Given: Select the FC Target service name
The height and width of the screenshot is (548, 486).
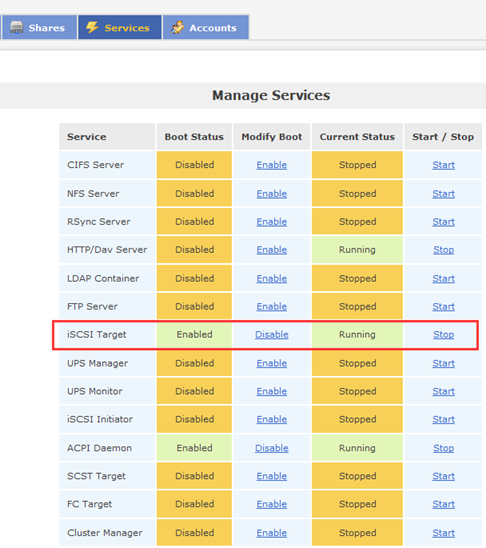Looking at the screenshot, I should coord(89,504).
